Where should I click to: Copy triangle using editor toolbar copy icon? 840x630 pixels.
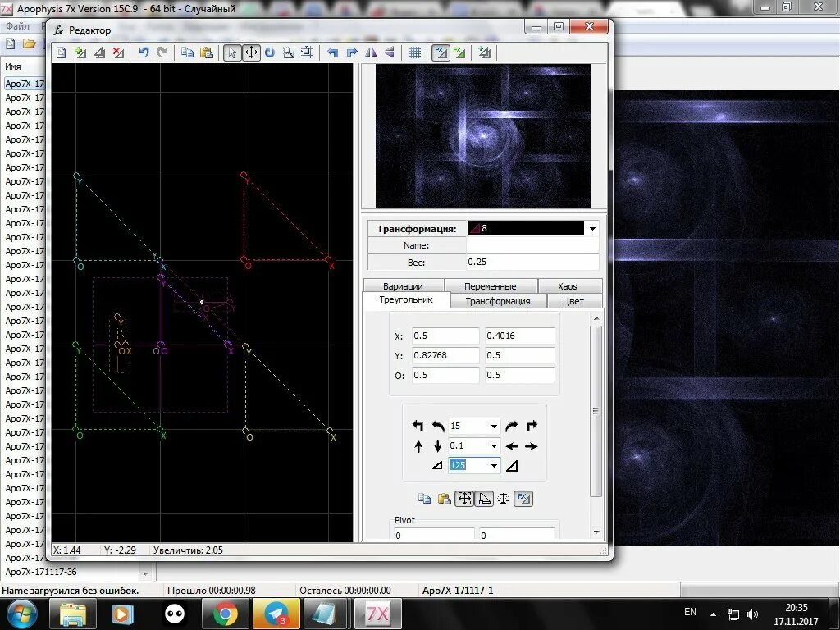187,52
